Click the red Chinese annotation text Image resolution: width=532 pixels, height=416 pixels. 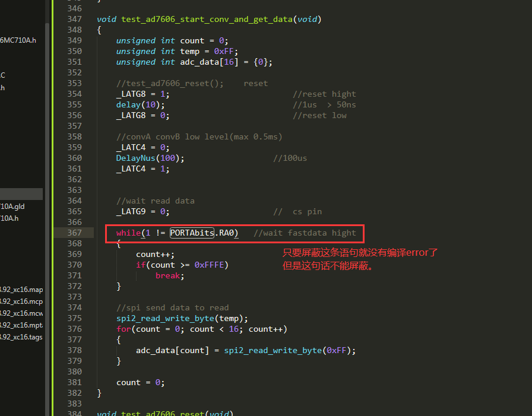360,259
